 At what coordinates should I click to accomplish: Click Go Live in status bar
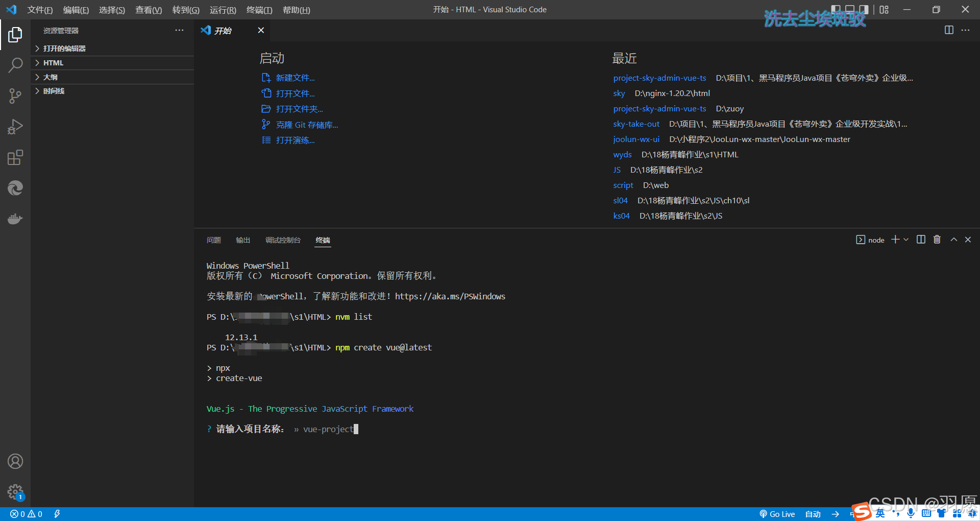[777, 514]
